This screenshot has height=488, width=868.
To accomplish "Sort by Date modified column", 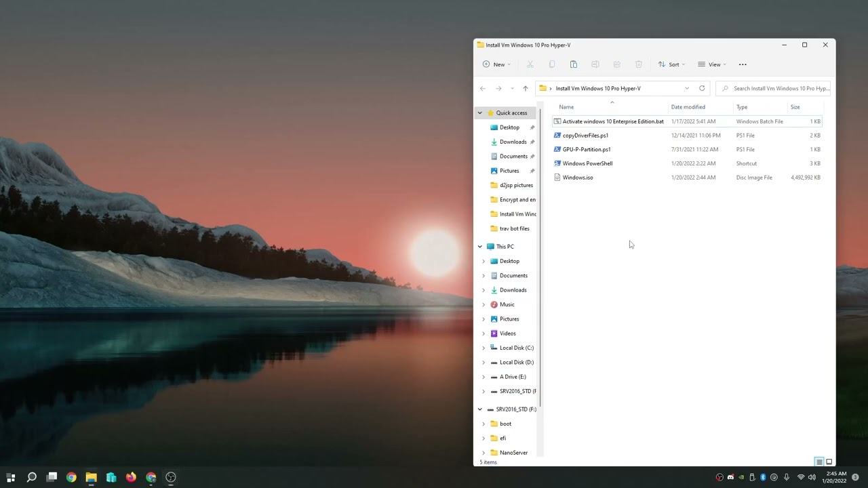I will point(688,107).
